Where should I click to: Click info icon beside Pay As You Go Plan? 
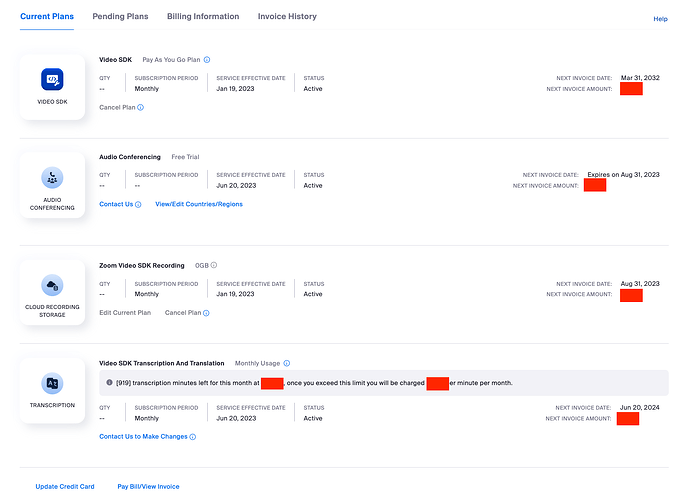point(207,60)
